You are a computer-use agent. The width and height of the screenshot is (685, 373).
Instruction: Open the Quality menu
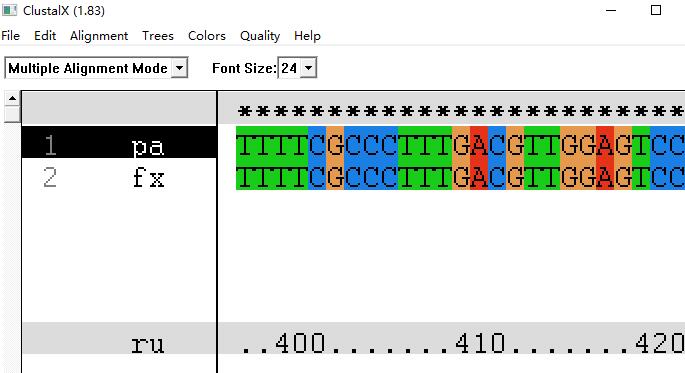pos(260,36)
